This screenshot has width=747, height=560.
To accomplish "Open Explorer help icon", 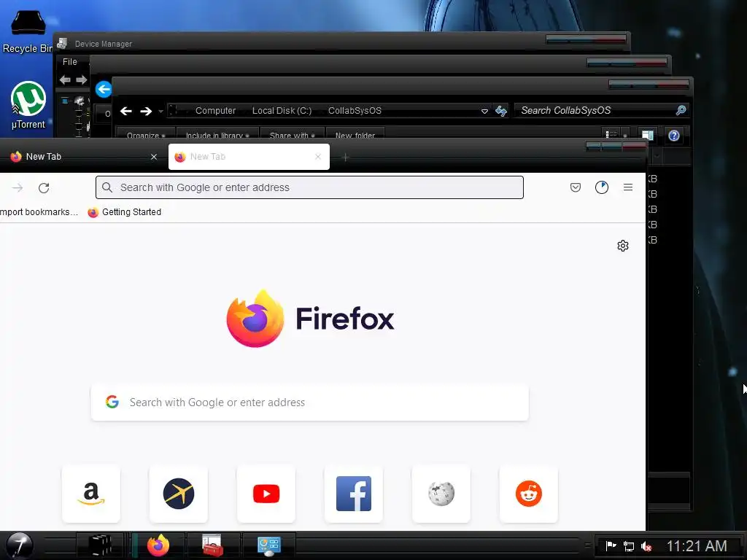I will [673, 136].
